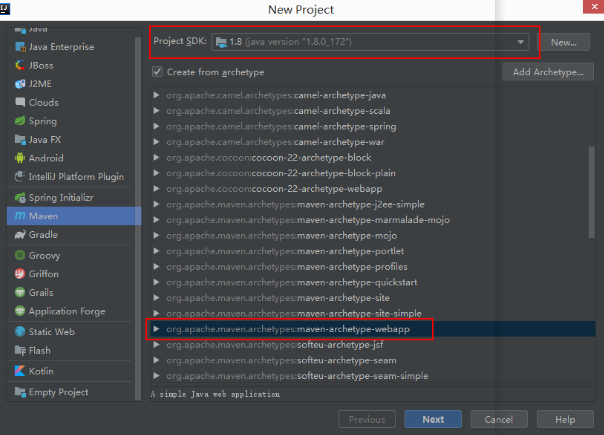Click the Android robot icon
Image resolution: width=604 pixels, height=435 pixels.
point(20,158)
